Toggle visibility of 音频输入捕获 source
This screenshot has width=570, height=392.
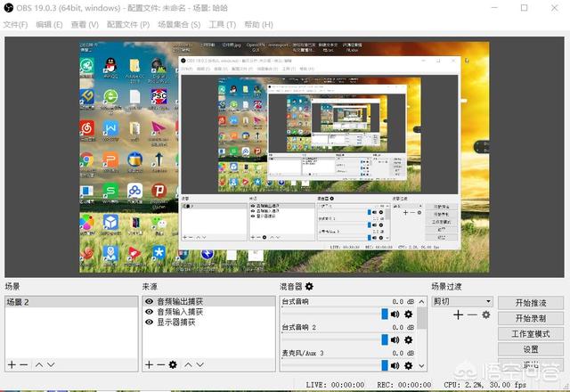click(149, 312)
